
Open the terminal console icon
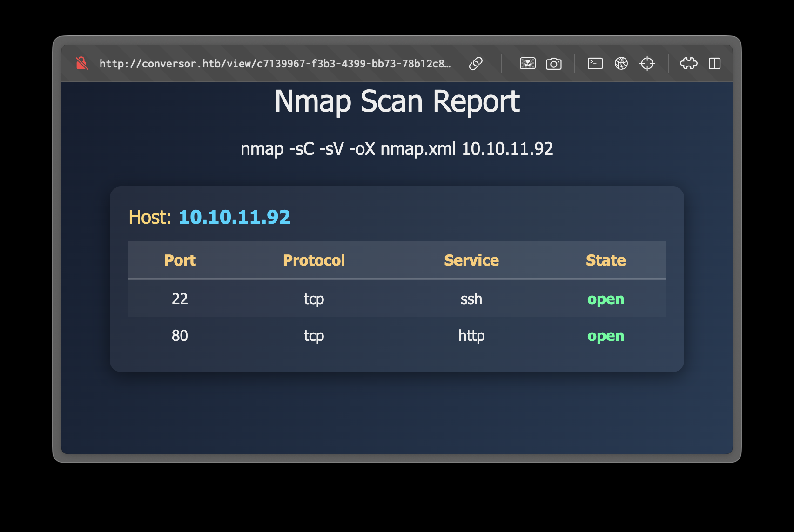595,63
